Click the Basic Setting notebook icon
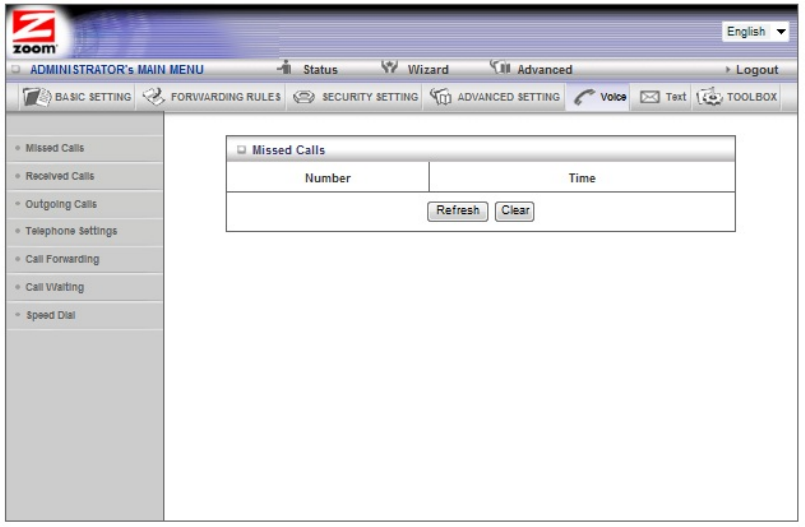805x527 pixels. pyautogui.click(x=36, y=96)
